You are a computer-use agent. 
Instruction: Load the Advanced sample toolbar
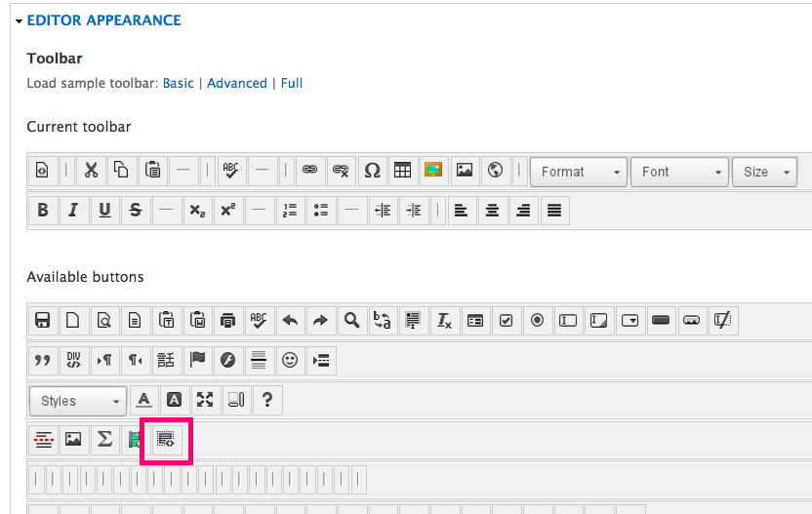237,83
